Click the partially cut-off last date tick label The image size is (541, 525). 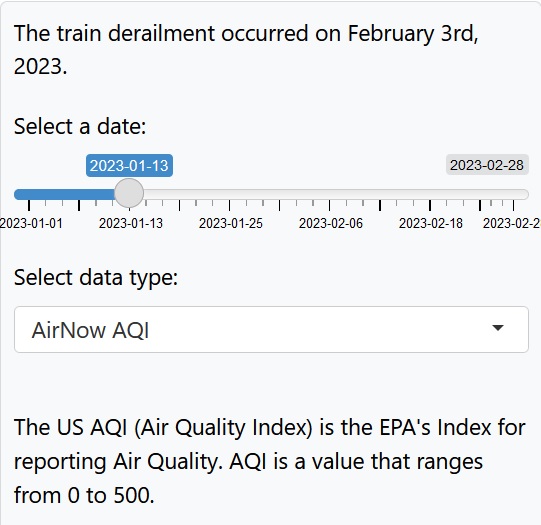(512, 224)
